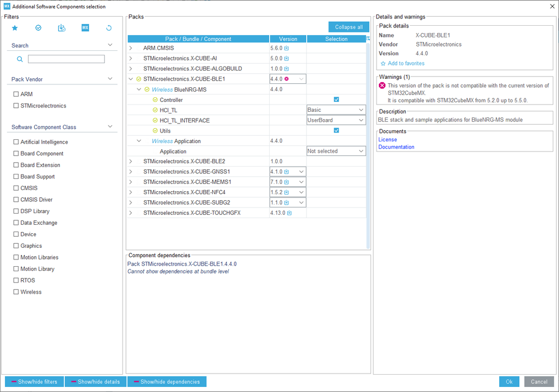Open the Documentation link
The width and height of the screenshot is (559, 392).
[396, 147]
